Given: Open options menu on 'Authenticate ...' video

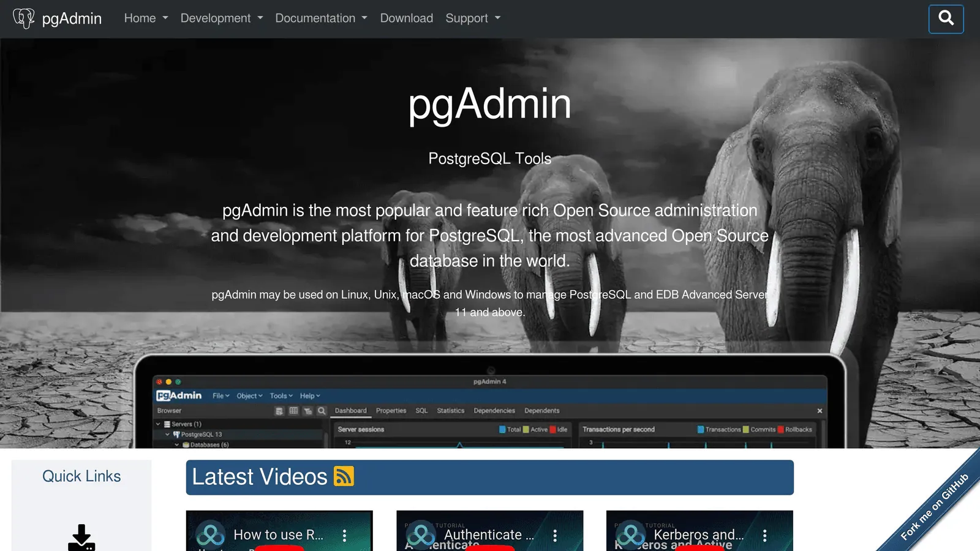Looking at the screenshot, I should 555,536.
